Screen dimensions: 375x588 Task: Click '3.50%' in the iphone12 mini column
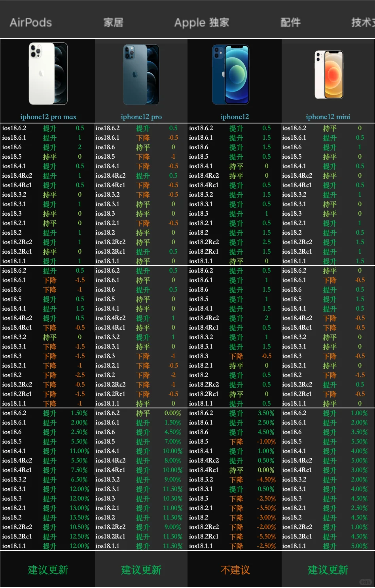[x=360, y=432]
